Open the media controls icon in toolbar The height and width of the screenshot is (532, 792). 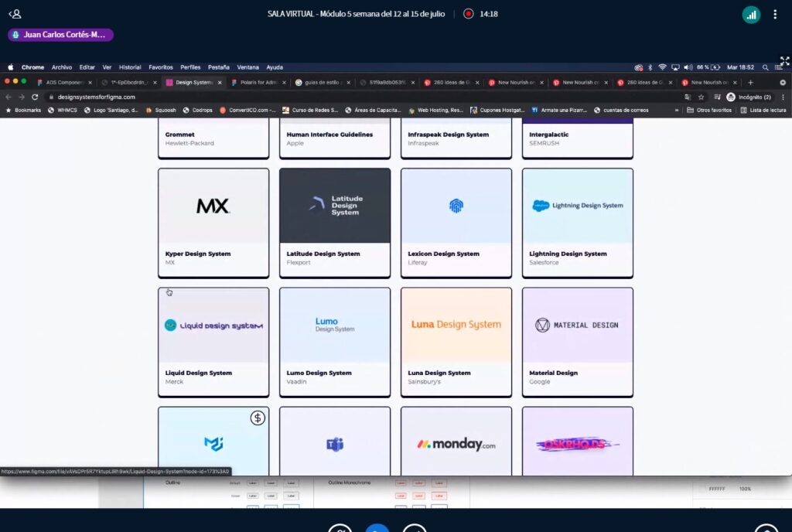(x=717, y=97)
